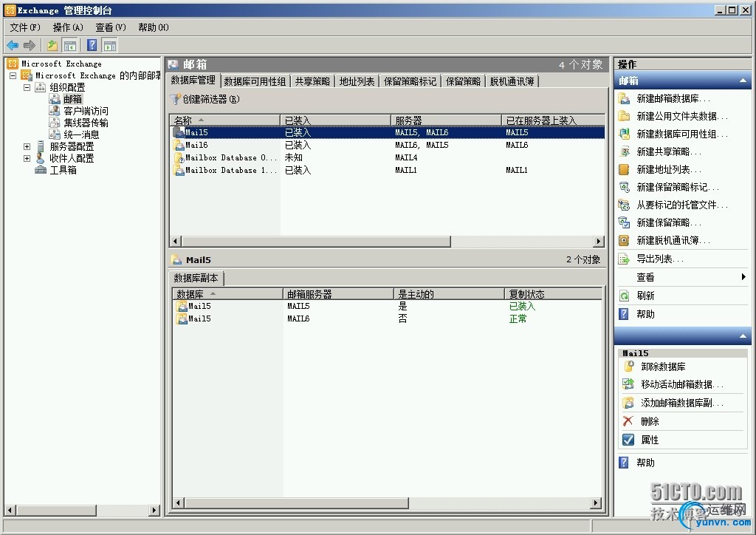Image resolution: width=756 pixels, height=535 pixels.
Task: Sort by the 名称 column header
Action: [225, 120]
